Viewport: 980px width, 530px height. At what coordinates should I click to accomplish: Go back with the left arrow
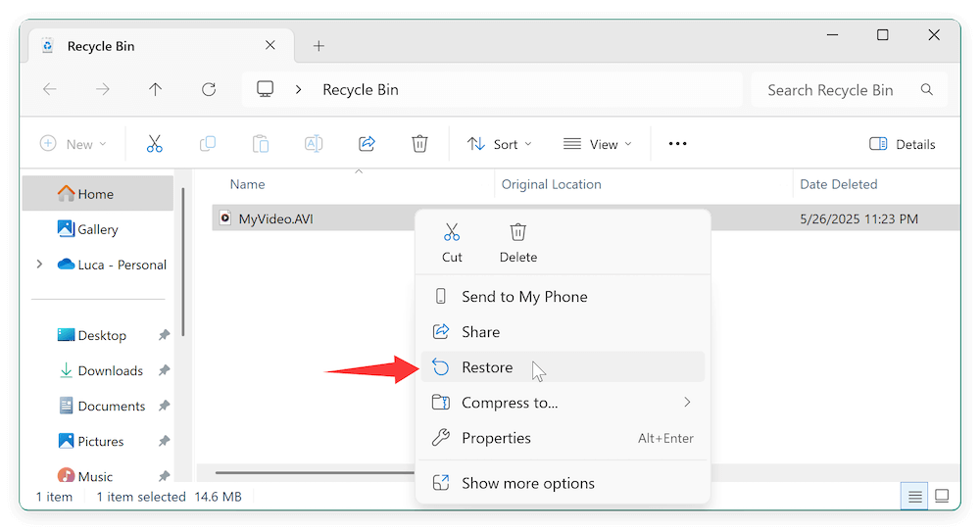[x=50, y=89]
